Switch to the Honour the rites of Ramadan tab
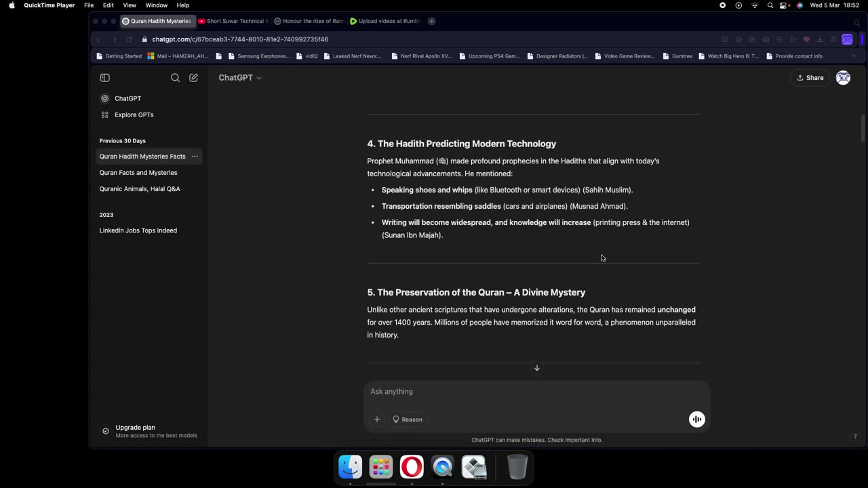 pyautogui.click(x=309, y=21)
